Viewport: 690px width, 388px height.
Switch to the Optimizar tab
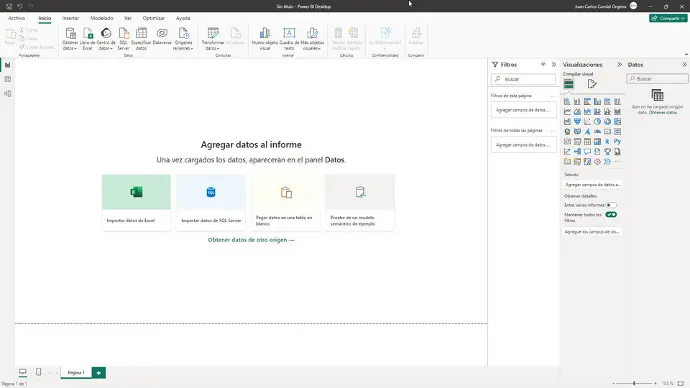(154, 18)
